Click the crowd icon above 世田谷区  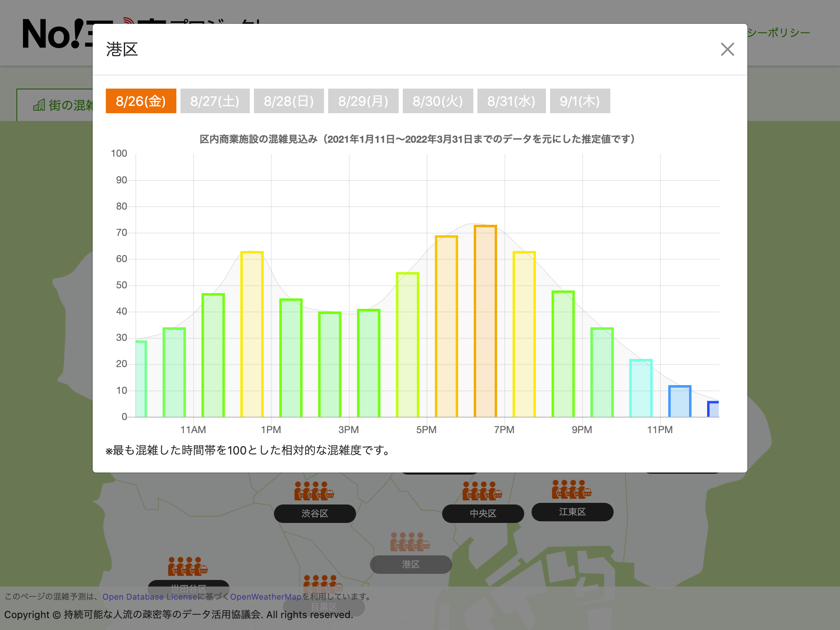pos(188,566)
